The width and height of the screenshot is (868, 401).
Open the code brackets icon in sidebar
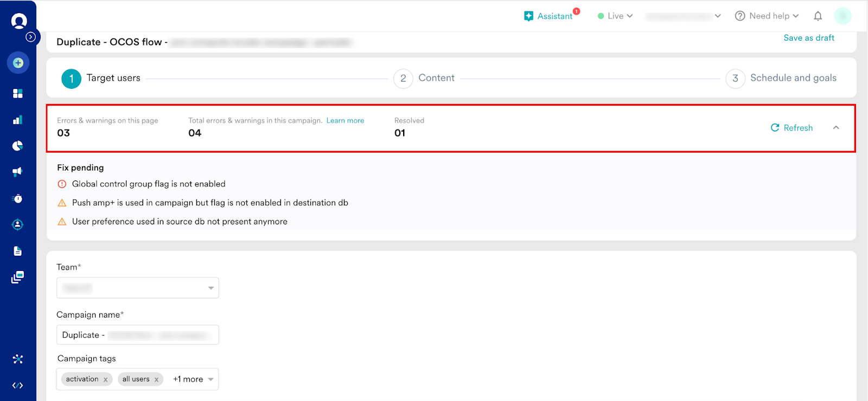coord(18,385)
